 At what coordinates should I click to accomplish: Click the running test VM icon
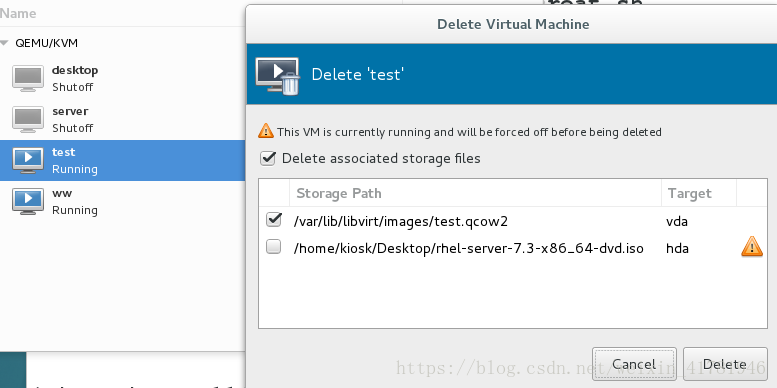click(x=28, y=161)
